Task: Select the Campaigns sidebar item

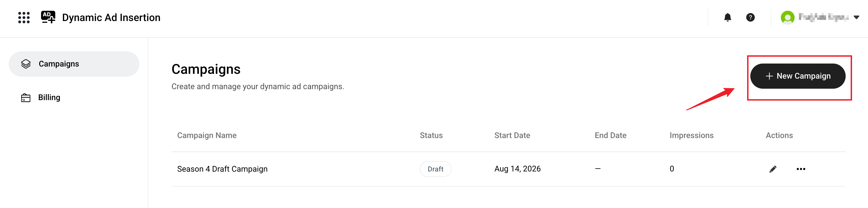Action: (x=74, y=64)
